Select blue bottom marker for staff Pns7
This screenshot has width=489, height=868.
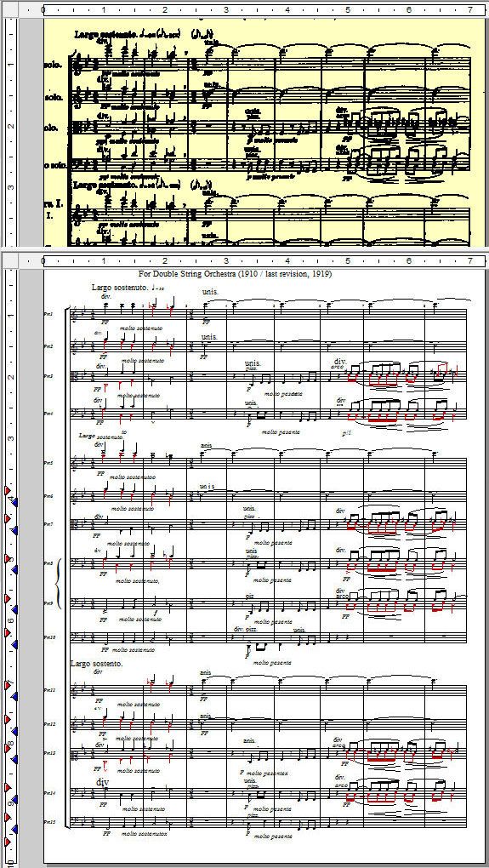pyautogui.click(x=15, y=530)
